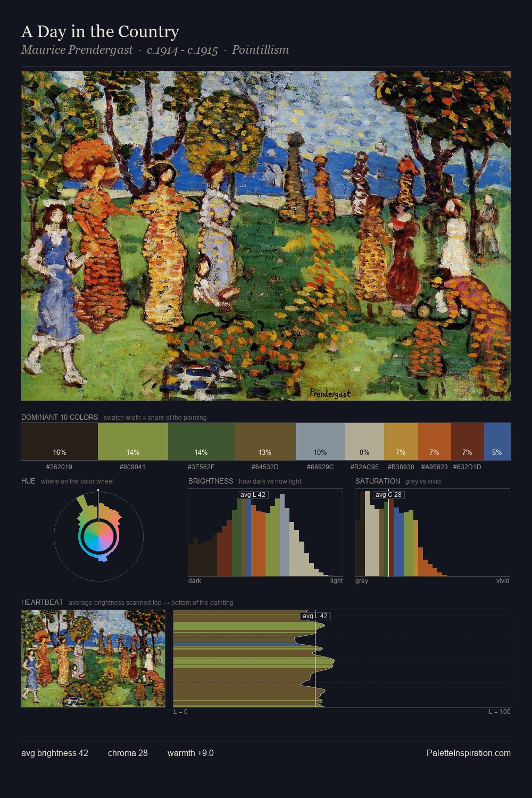Click the "light" axis label
The height and width of the screenshot is (798, 532).
pos(336,581)
